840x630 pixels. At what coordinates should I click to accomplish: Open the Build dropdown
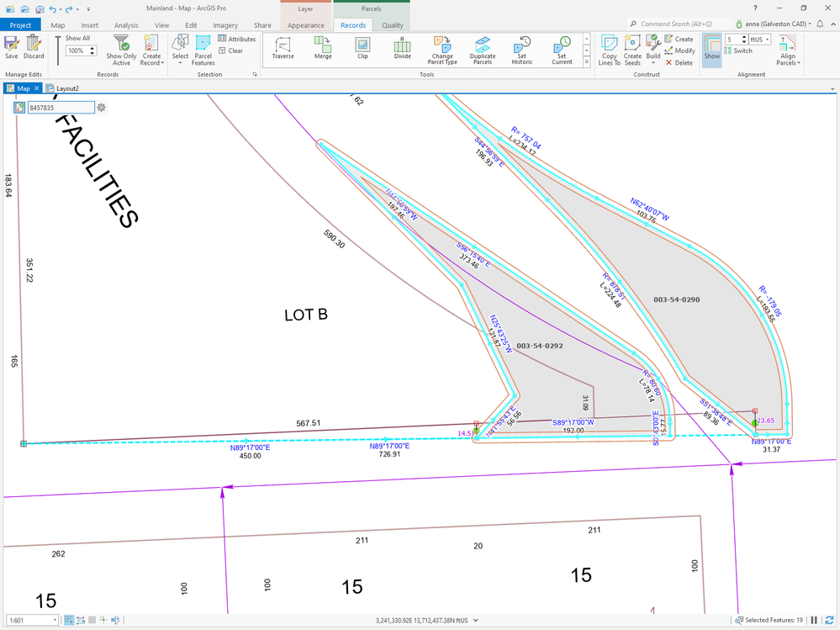point(653,51)
